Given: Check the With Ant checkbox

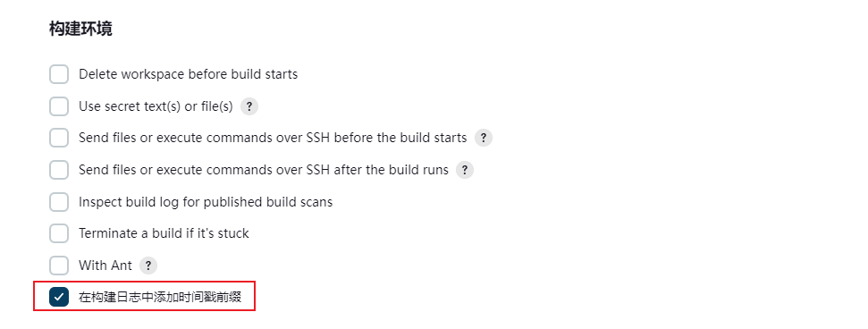Looking at the screenshot, I should click(59, 266).
